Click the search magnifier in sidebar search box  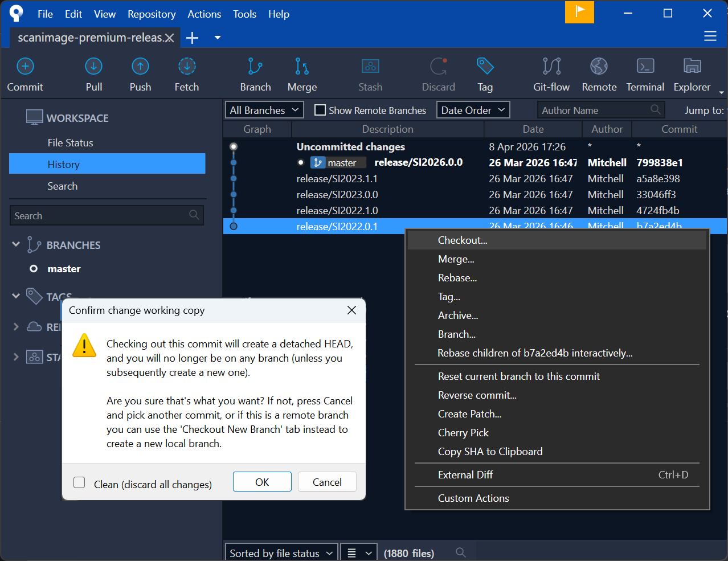pos(194,215)
